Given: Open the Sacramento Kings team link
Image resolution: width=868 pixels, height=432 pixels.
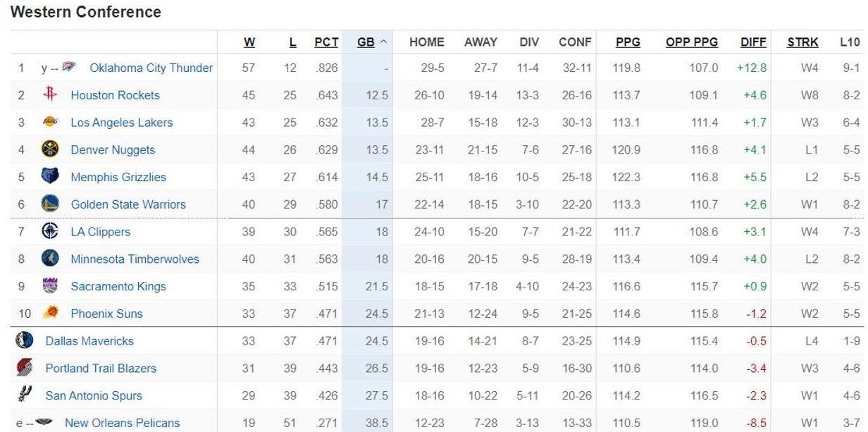Looking at the screenshot, I should [118, 286].
